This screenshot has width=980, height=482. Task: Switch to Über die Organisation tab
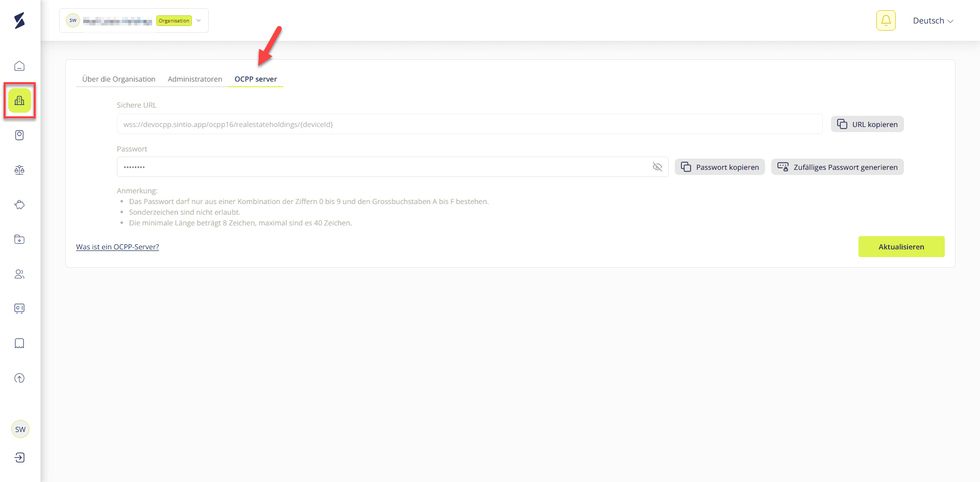coord(118,79)
